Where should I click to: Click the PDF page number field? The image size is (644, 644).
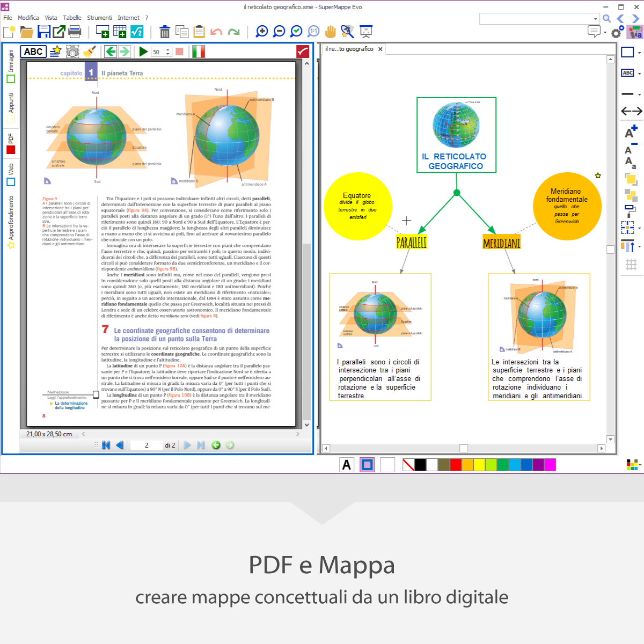click(x=147, y=445)
